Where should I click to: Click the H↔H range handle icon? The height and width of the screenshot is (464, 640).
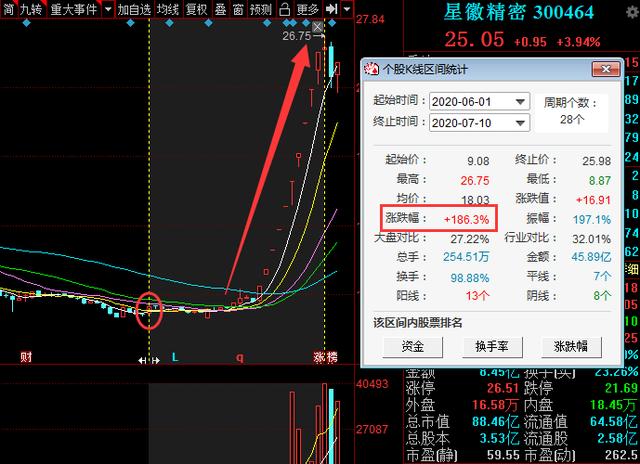coord(149,360)
